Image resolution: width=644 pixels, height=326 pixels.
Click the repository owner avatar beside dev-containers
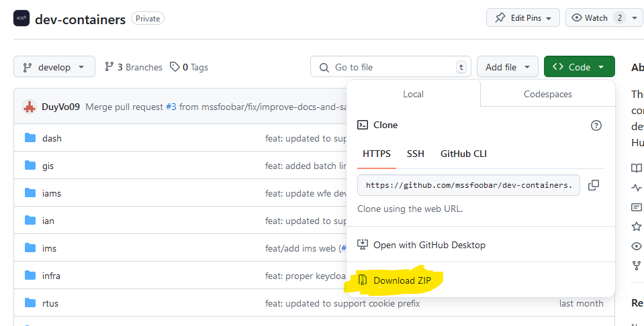point(21,19)
